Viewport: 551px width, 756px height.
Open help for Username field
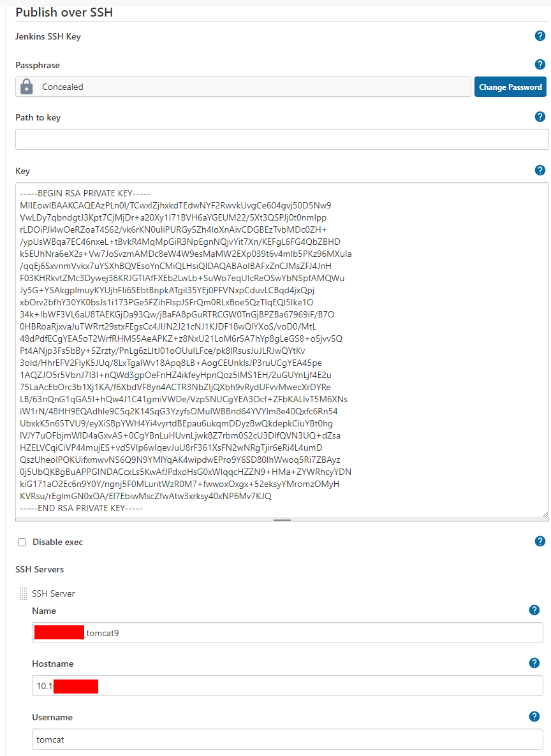[534, 717]
